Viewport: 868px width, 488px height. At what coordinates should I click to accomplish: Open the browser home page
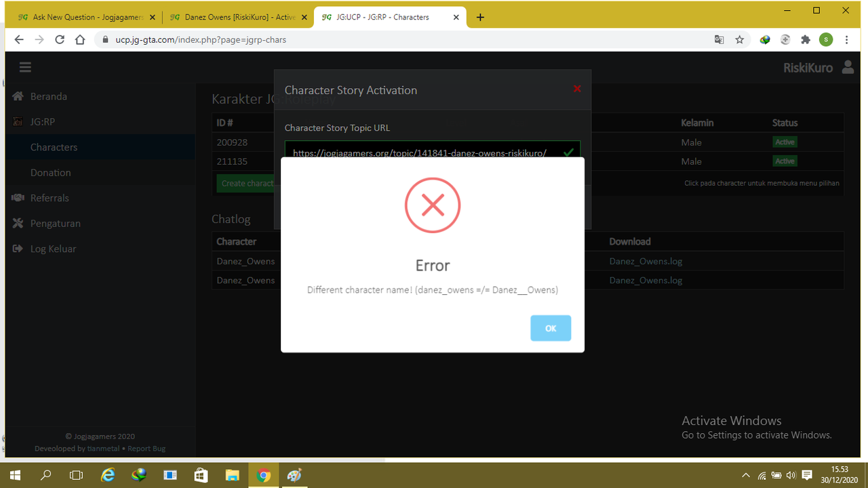click(x=80, y=40)
